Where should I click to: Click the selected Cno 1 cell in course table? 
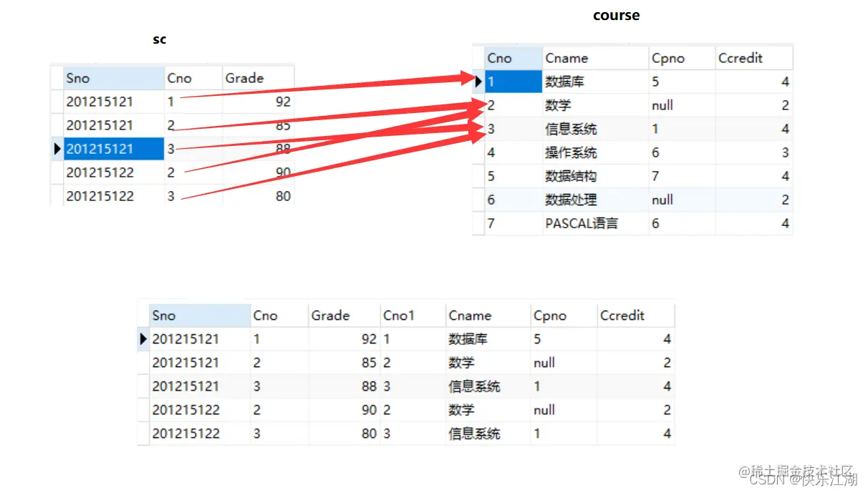point(513,82)
